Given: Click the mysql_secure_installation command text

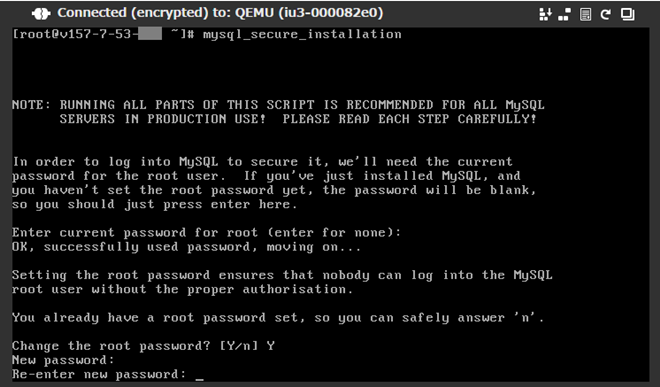Looking at the screenshot, I should [302, 35].
